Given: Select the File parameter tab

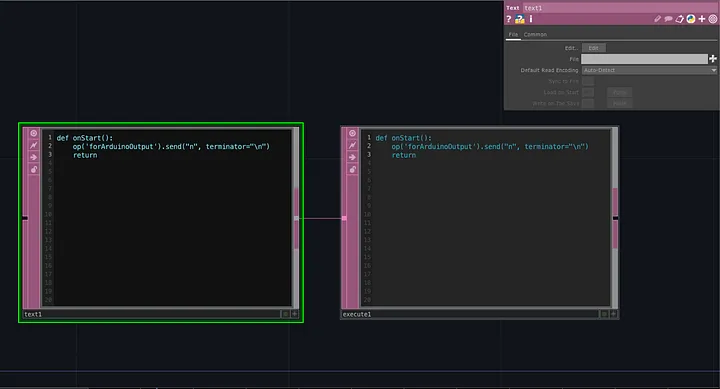Looking at the screenshot, I should pyautogui.click(x=513, y=34).
